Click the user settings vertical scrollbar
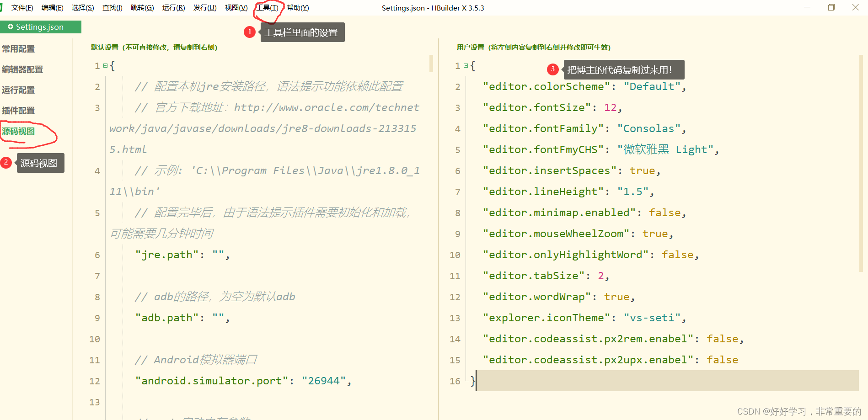Screen dimensions: 868x420 (861, 163)
